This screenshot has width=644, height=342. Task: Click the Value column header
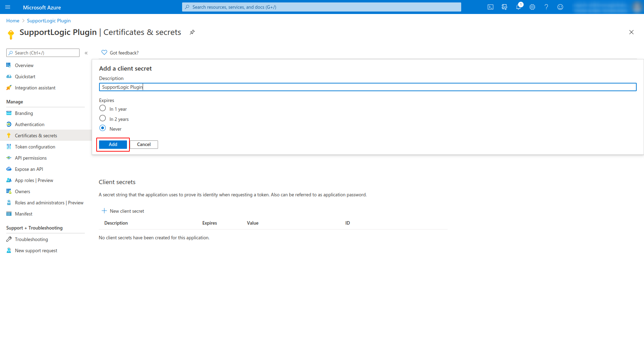(253, 223)
